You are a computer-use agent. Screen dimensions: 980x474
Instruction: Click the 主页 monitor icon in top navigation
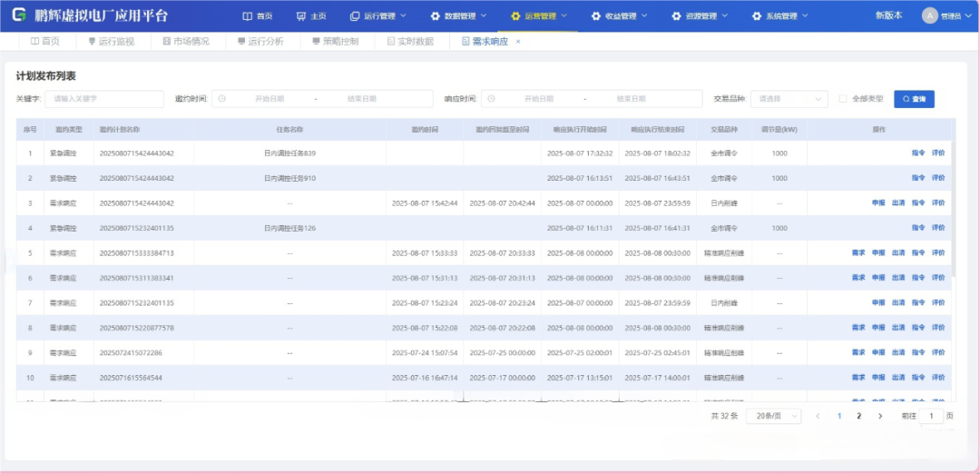(x=301, y=16)
